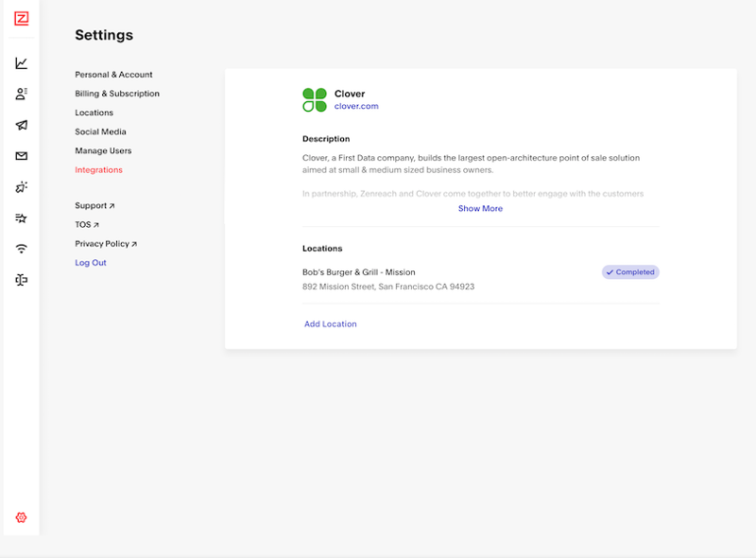The image size is (756, 558).
Task: Visit the clover.com link
Action: pos(356,106)
